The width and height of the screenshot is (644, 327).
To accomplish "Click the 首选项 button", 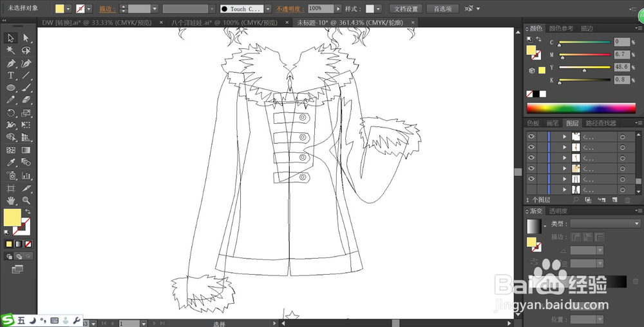I will point(442,8).
